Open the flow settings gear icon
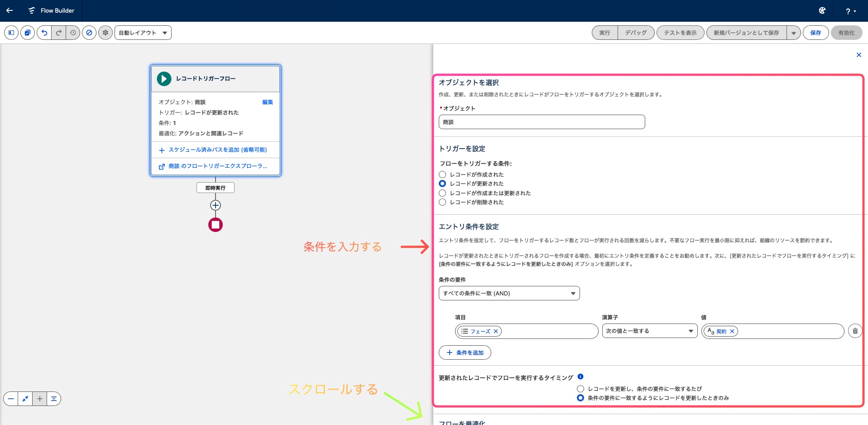 click(106, 33)
